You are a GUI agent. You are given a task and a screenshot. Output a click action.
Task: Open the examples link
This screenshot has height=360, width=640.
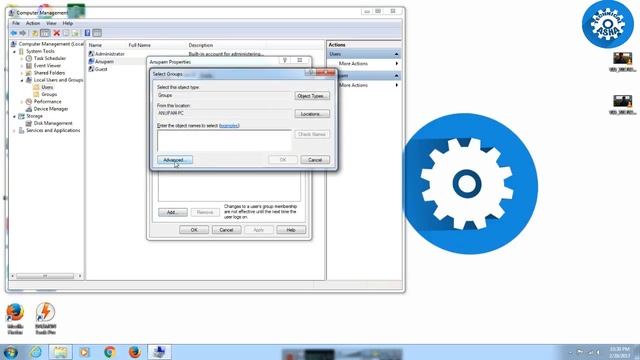point(229,126)
